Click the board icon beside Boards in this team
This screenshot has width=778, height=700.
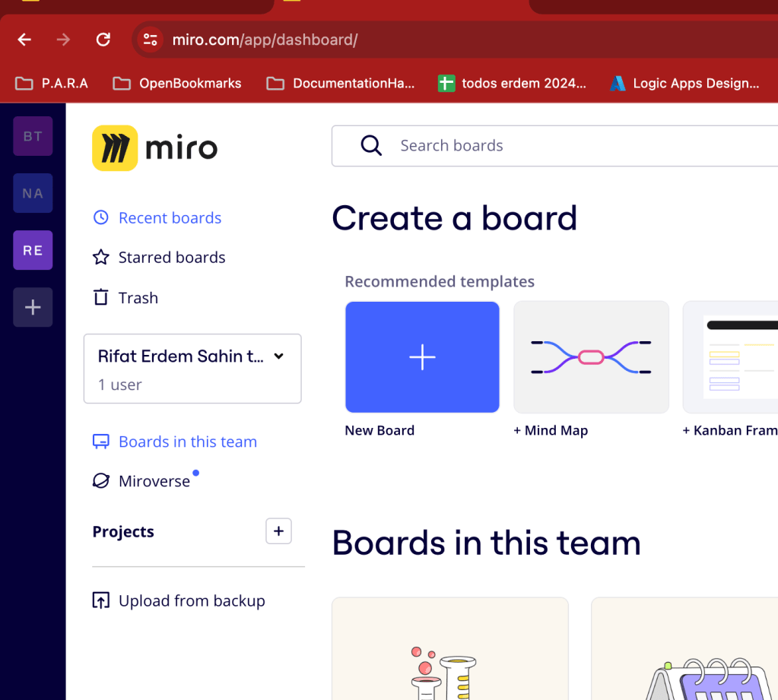(x=100, y=442)
